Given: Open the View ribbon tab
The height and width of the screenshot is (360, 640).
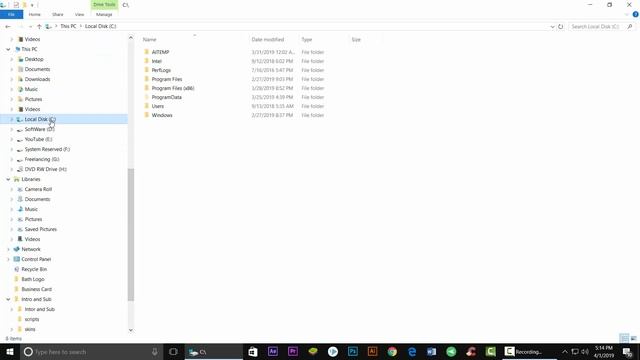Looking at the screenshot, I should [79, 14].
